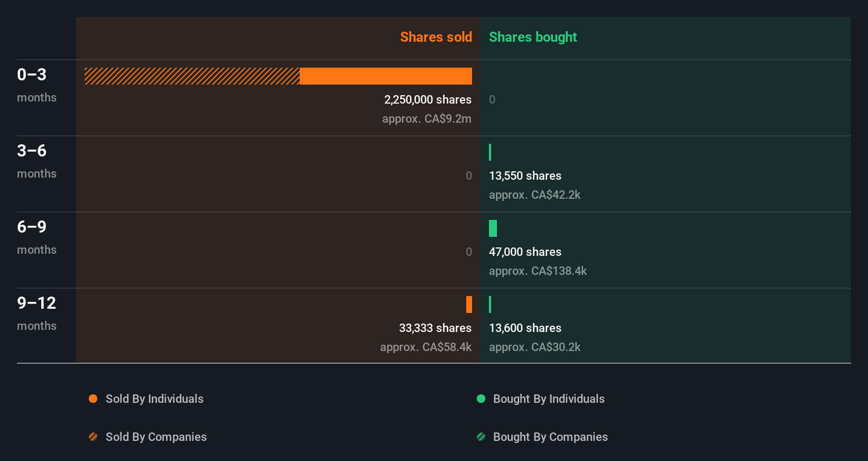Image resolution: width=868 pixels, height=461 pixels.
Task: Click the solid orange individuals-sold bar in 0–3 months
Action: click(x=386, y=76)
